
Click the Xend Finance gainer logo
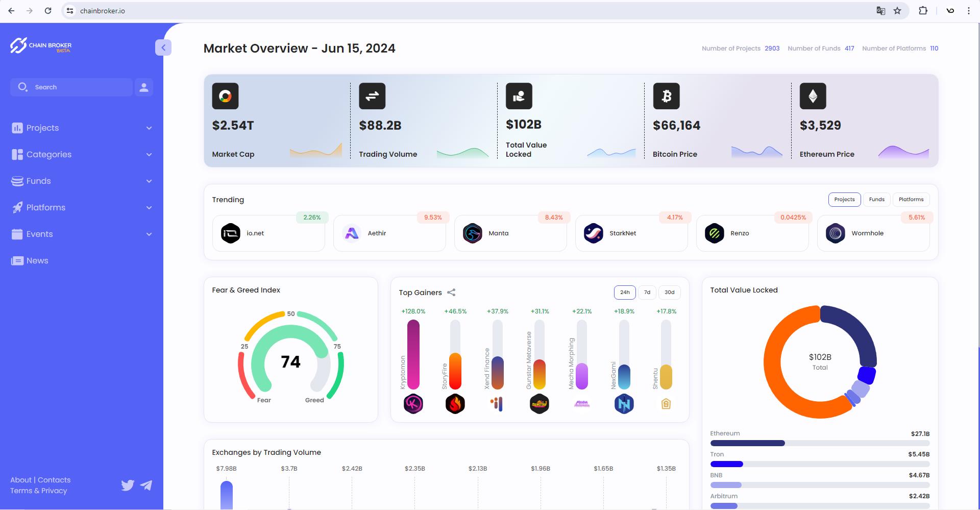[x=497, y=404]
